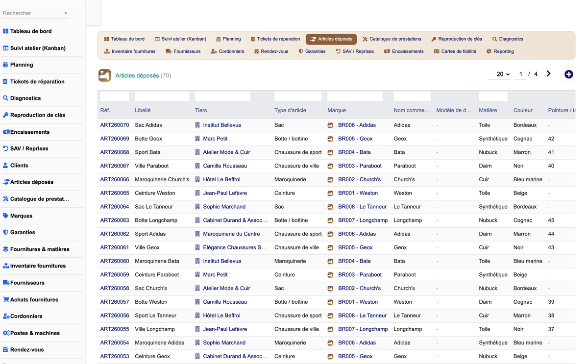This screenshot has height=364, width=588.
Task: Click the Reporting pie chart icon in top tabs
Action: tap(489, 51)
